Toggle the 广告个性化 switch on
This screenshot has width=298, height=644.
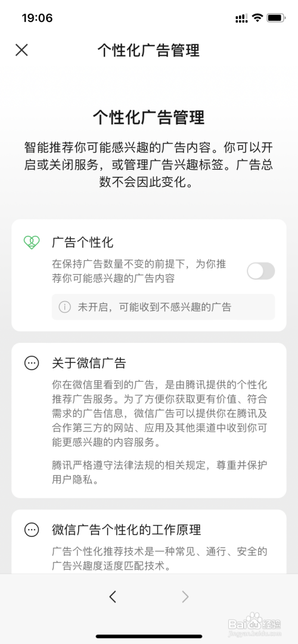pyautogui.click(x=260, y=271)
